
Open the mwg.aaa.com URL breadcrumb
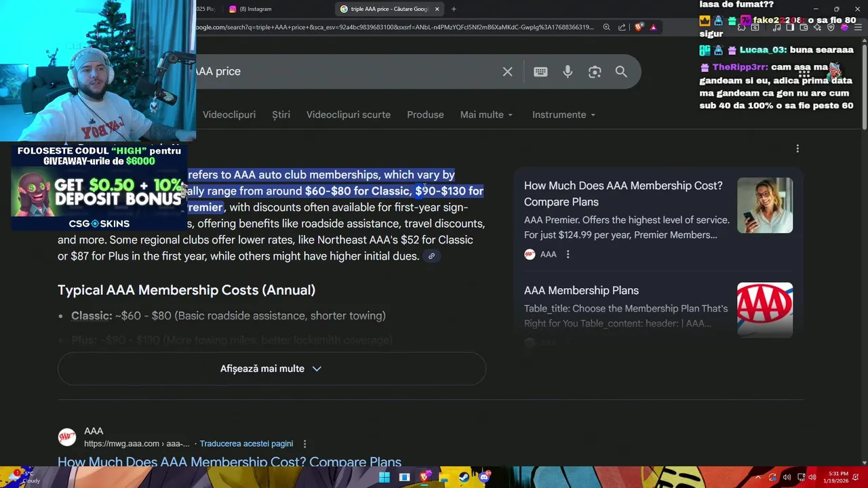tap(137, 443)
